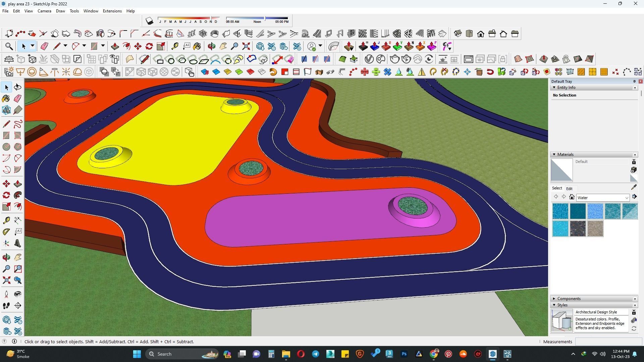Pin the Default Tray auto-hide
The width and height of the screenshot is (644, 362).
pos(634,81)
